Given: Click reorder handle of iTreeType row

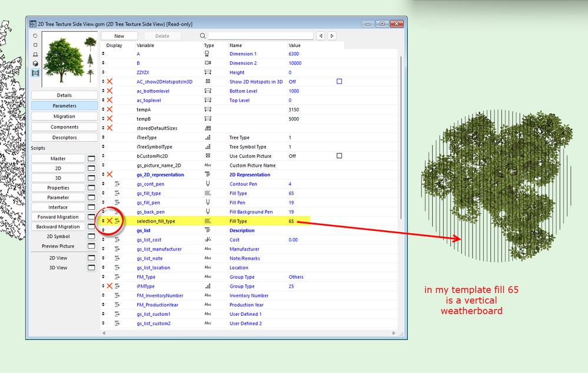Looking at the screenshot, I should (x=103, y=137).
